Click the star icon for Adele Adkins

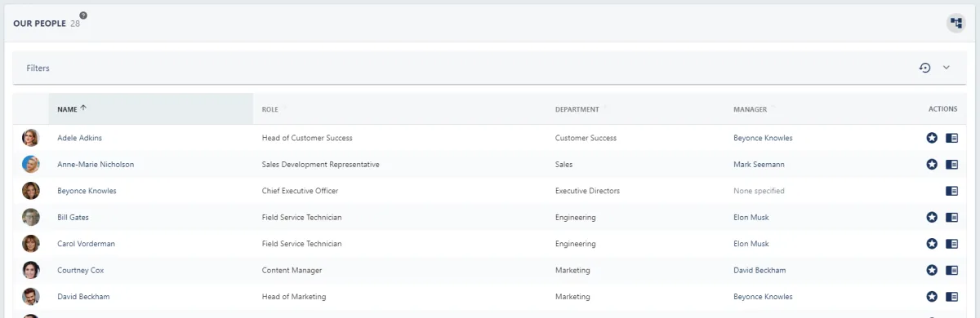point(932,138)
